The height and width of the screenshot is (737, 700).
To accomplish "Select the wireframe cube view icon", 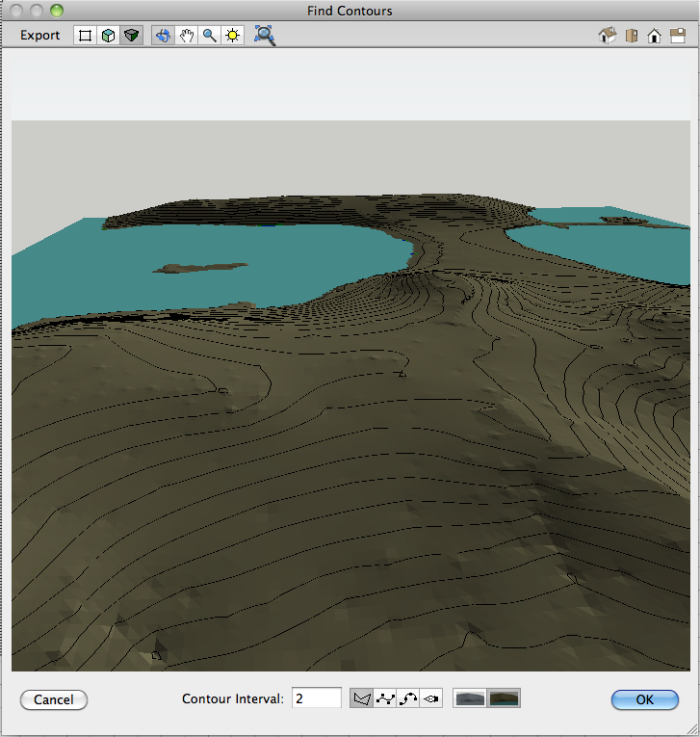I will (108, 36).
